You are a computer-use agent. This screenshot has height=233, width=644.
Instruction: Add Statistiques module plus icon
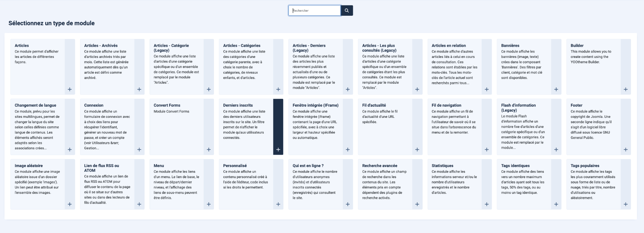pos(487,204)
